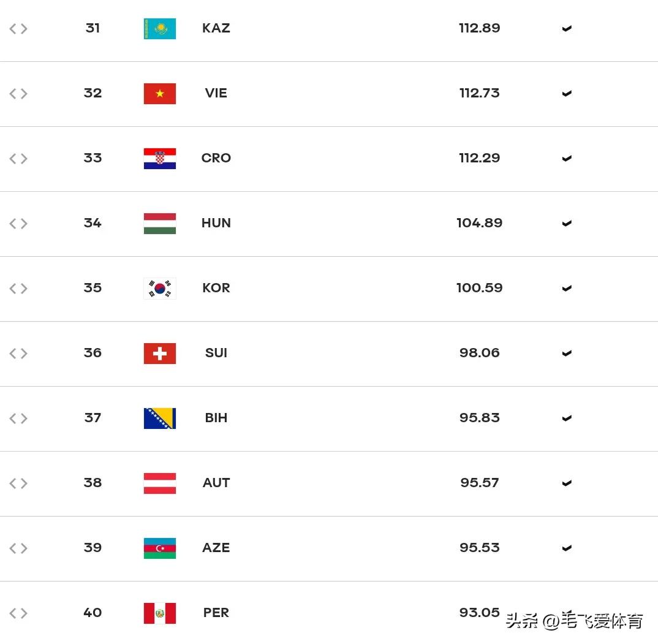Expand the SUI row dropdown chevron

click(567, 354)
